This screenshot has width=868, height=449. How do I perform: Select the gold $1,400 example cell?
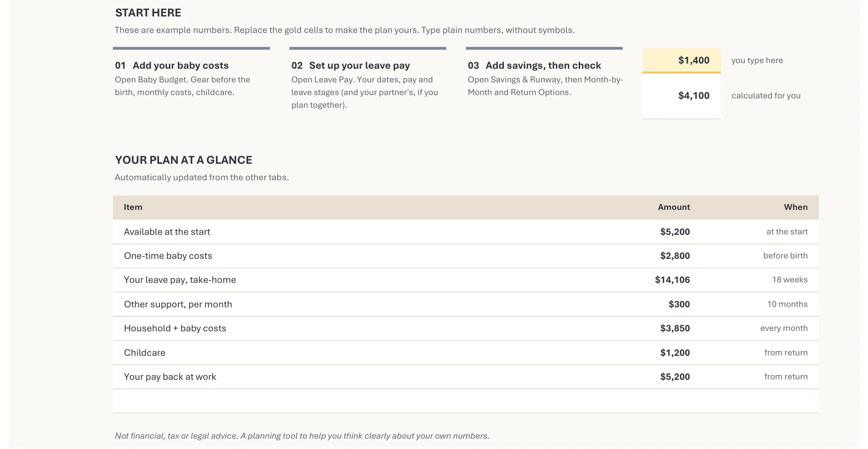tap(681, 60)
